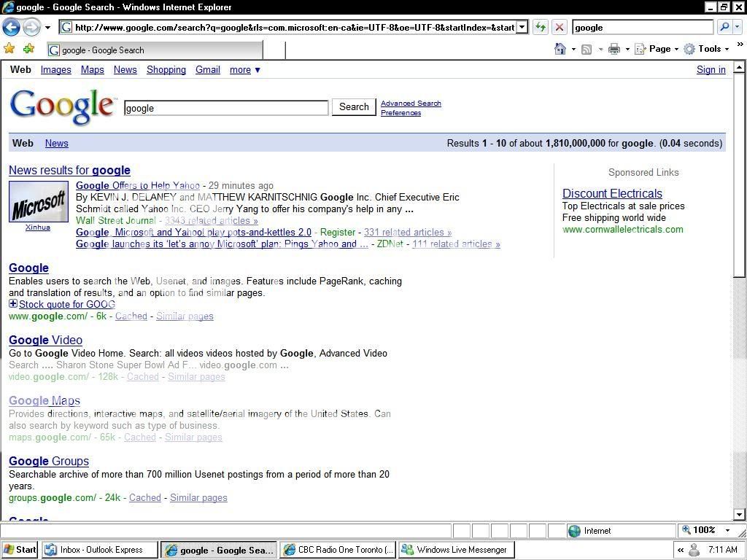Open the address bar URL dropdown

click(x=522, y=28)
